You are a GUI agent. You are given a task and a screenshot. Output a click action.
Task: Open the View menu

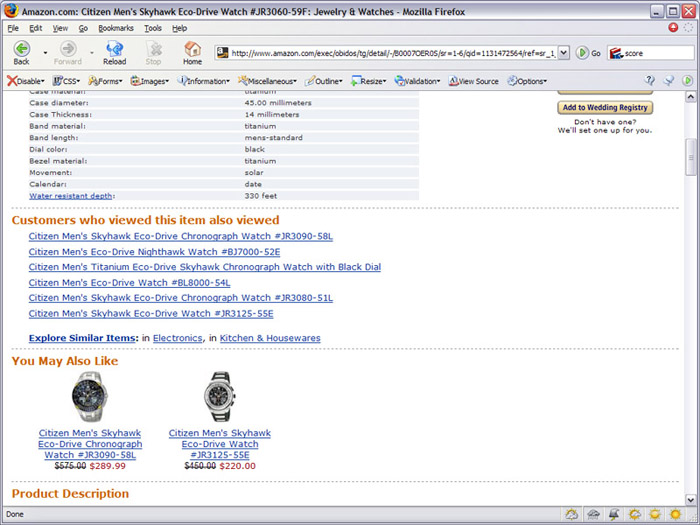pyautogui.click(x=60, y=28)
